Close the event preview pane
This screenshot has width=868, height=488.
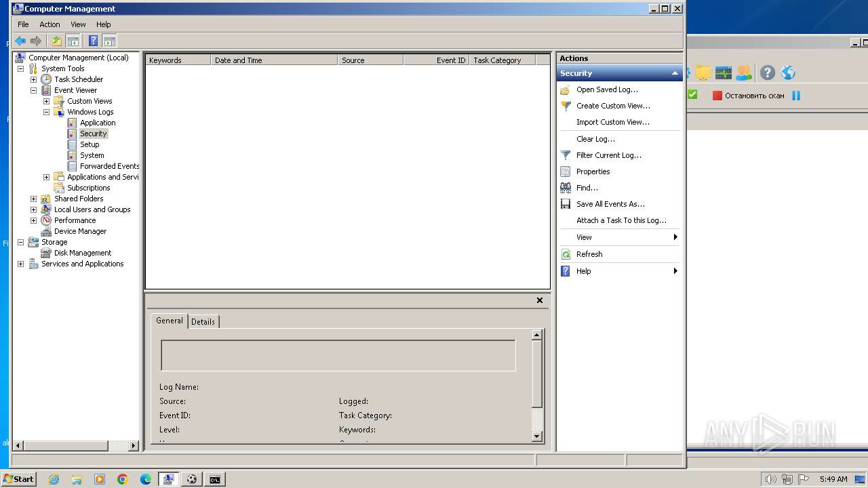pyautogui.click(x=540, y=300)
